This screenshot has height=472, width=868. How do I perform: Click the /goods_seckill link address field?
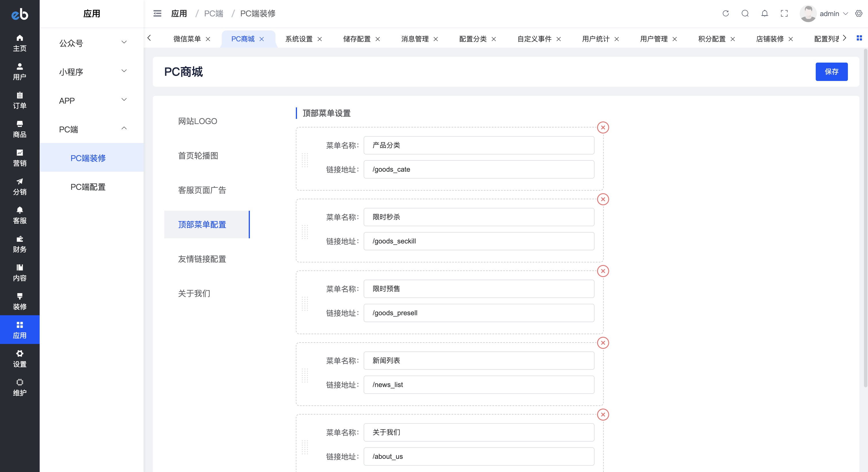pos(479,241)
